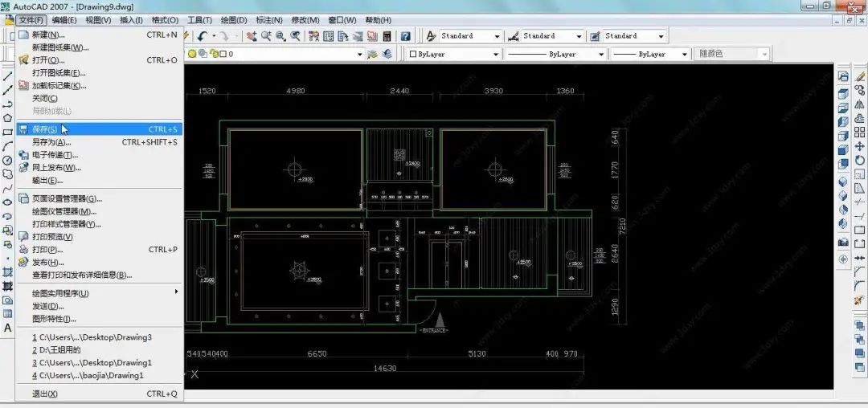
Task: Select the Fillet tool
Action: click(x=859, y=286)
